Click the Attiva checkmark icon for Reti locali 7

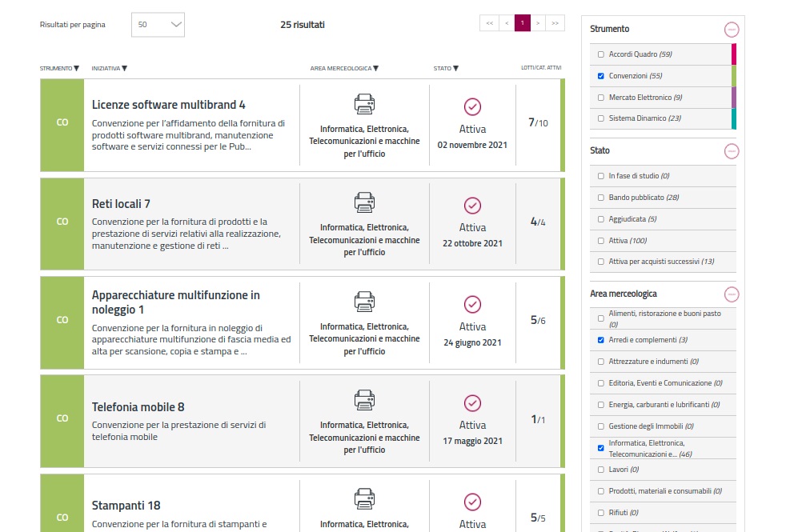[472, 206]
